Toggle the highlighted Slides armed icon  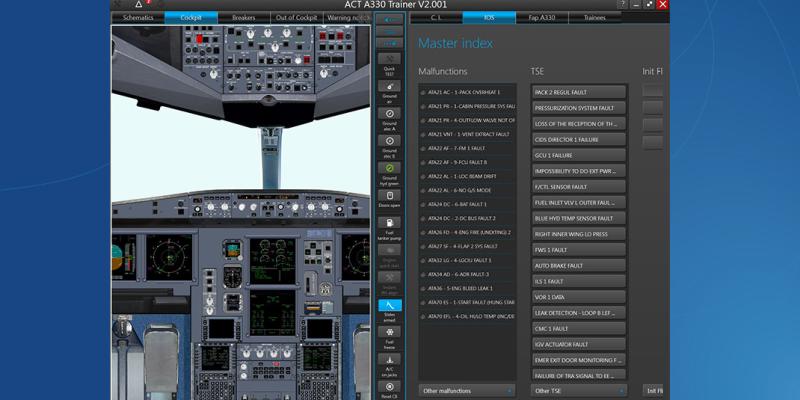click(389, 305)
